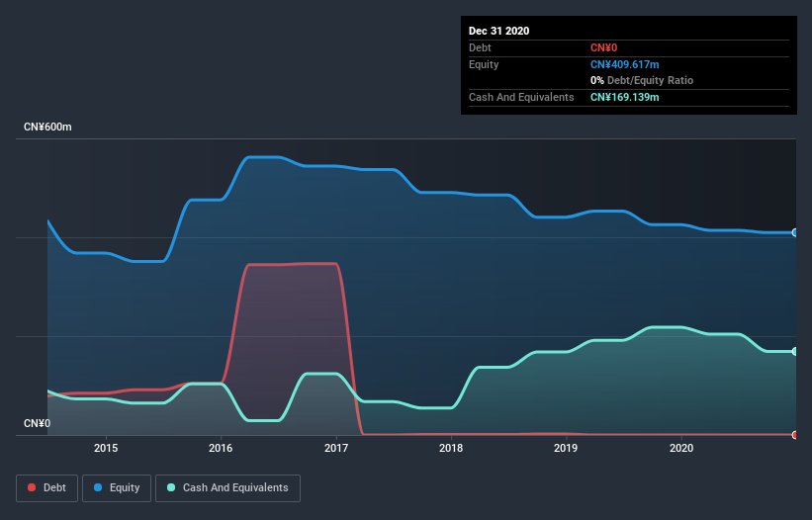812x520 pixels.
Task: Click the Dec 31 2020 tooltip header
Action: [498, 31]
